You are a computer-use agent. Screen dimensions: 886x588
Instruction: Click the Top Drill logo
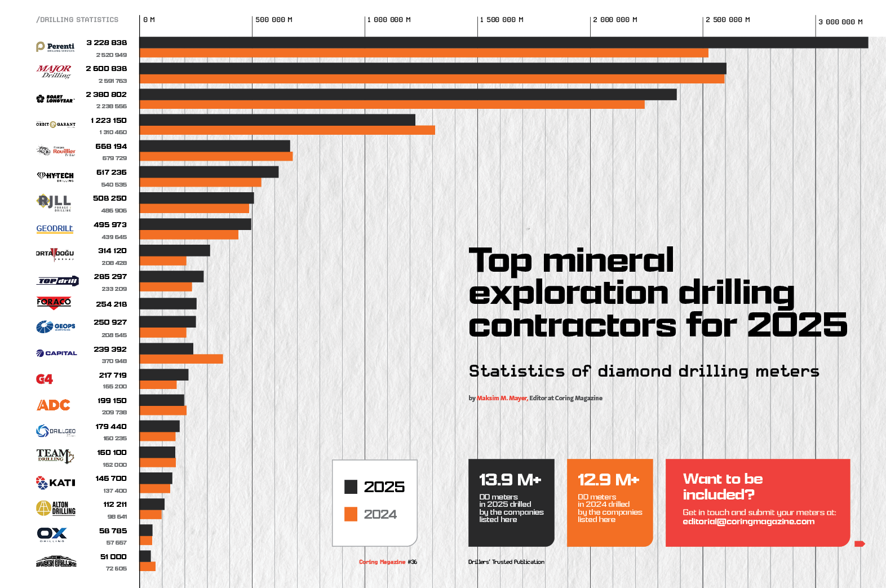(59, 281)
